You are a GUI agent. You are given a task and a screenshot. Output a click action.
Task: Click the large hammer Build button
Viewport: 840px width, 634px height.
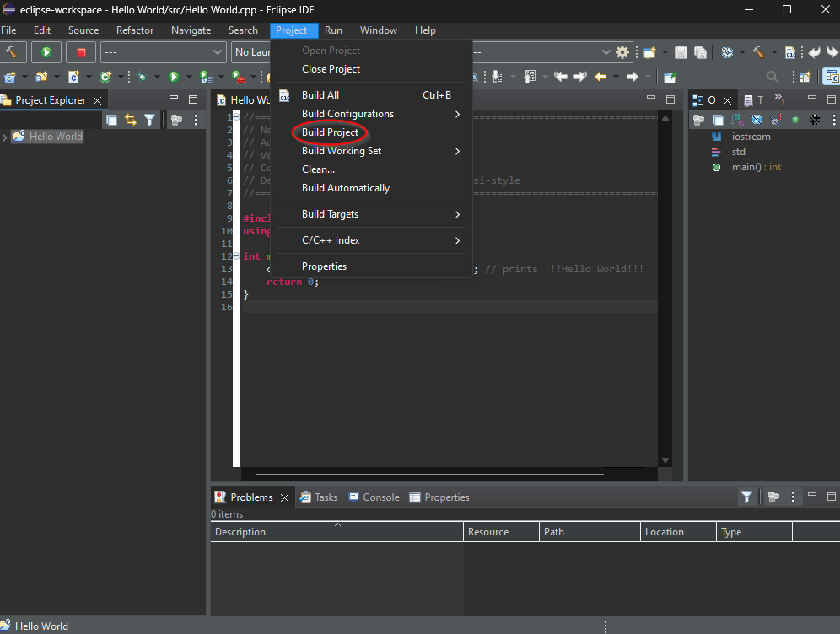[x=13, y=52]
